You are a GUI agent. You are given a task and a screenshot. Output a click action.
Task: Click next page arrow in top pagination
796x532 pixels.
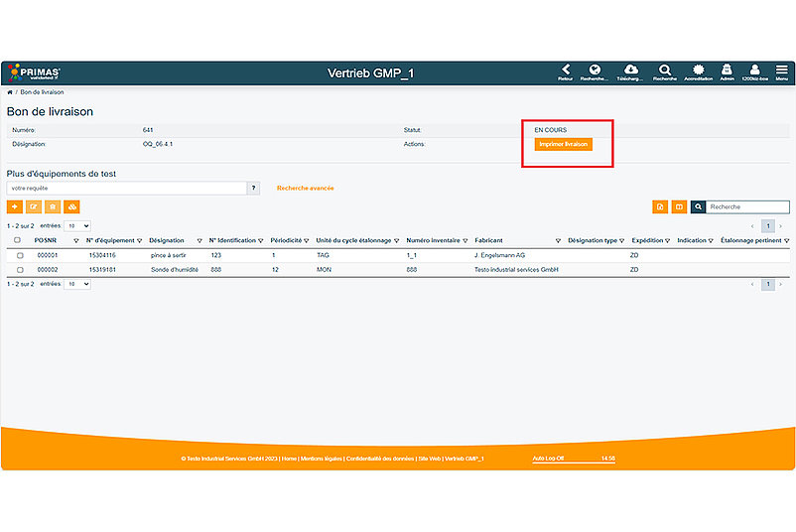pos(781,226)
